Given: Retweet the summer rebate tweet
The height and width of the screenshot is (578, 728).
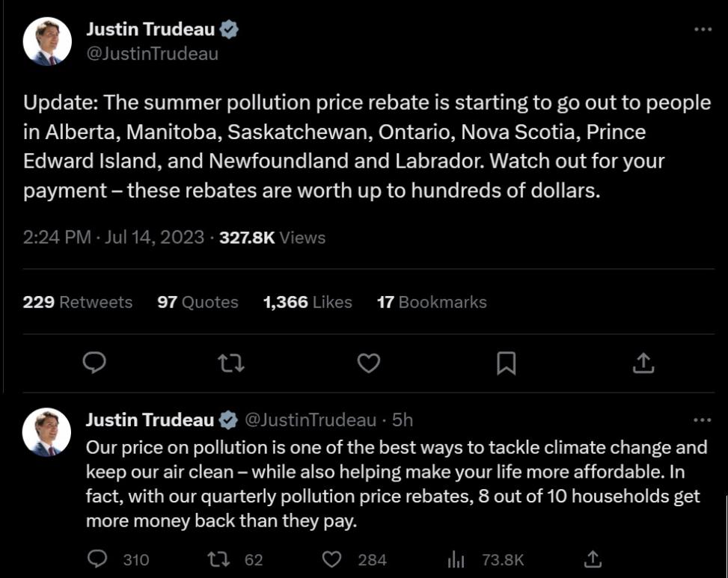Looking at the screenshot, I should pyautogui.click(x=230, y=363).
